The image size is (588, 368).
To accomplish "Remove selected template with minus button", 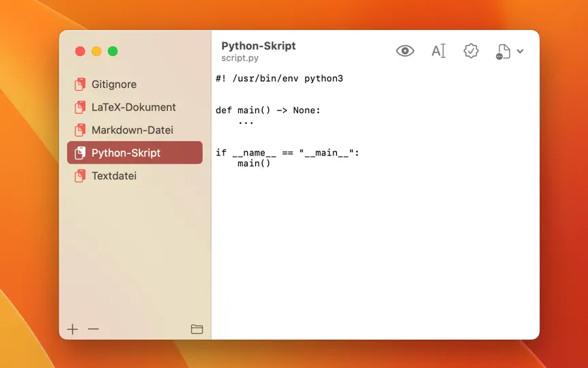I will click(93, 329).
